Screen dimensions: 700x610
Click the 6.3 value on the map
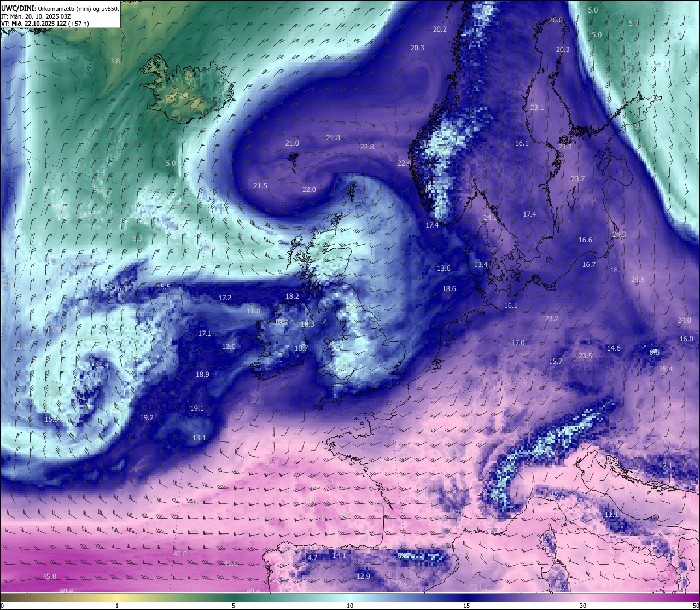click(x=137, y=239)
